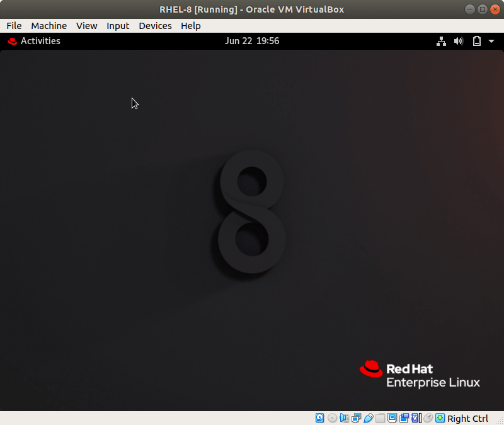
Task: Click the shared folders status icon
Action: [380, 418]
